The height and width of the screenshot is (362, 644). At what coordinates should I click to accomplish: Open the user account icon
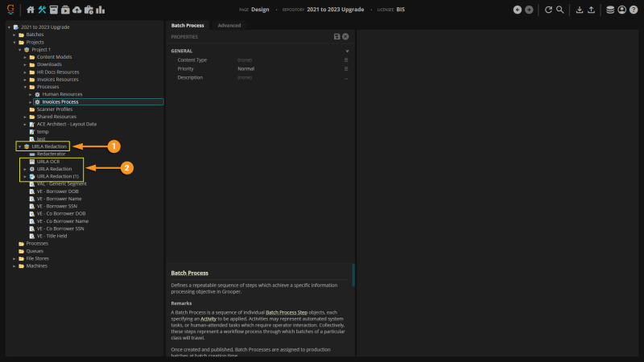pos(621,10)
